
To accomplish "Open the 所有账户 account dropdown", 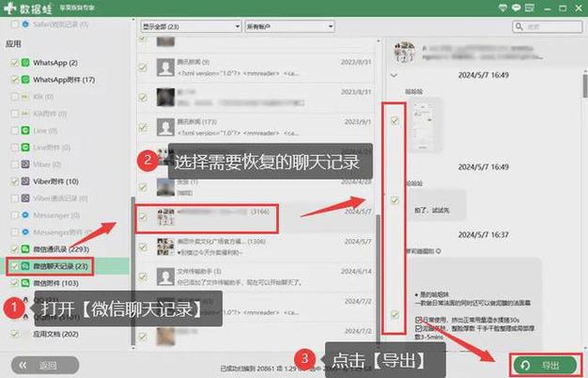I will tap(289, 26).
